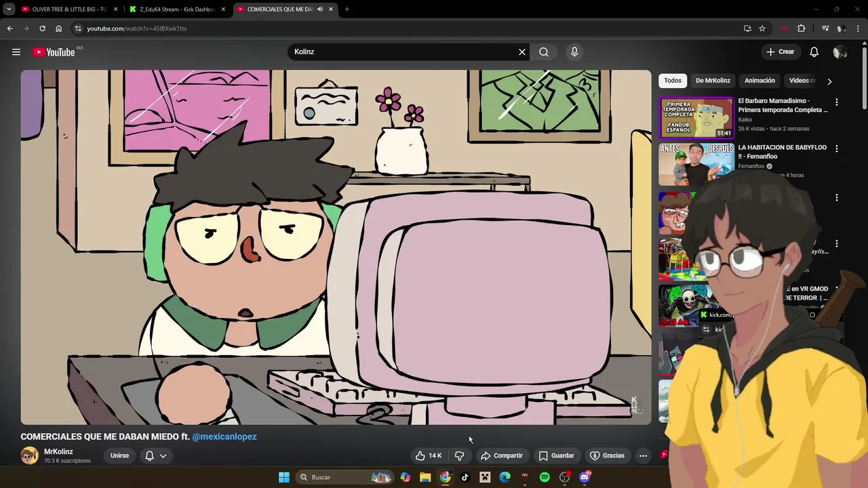Open File Explorer from taskbar
Image resolution: width=868 pixels, height=488 pixels.
tap(425, 477)
